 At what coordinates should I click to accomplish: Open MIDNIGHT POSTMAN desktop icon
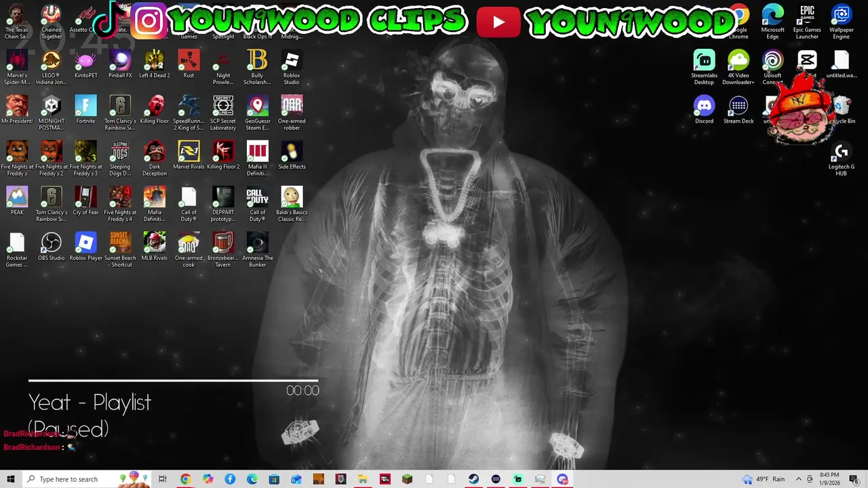[x=52, y=113]
